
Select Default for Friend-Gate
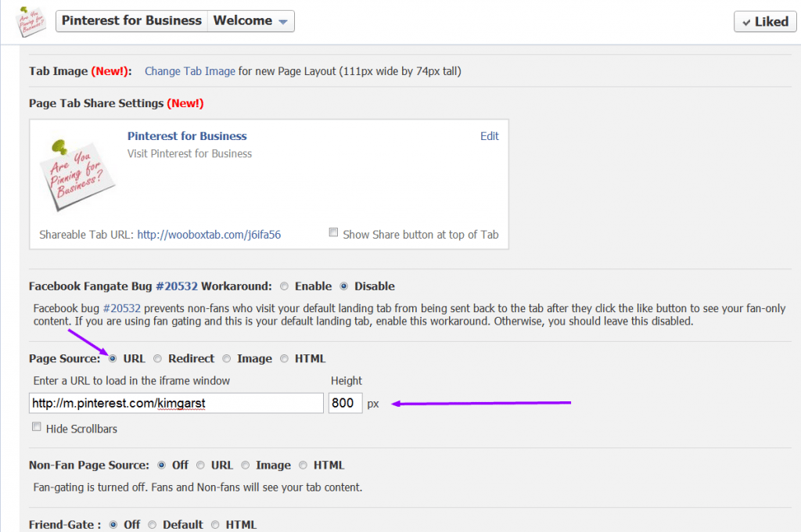click(153, 525)
